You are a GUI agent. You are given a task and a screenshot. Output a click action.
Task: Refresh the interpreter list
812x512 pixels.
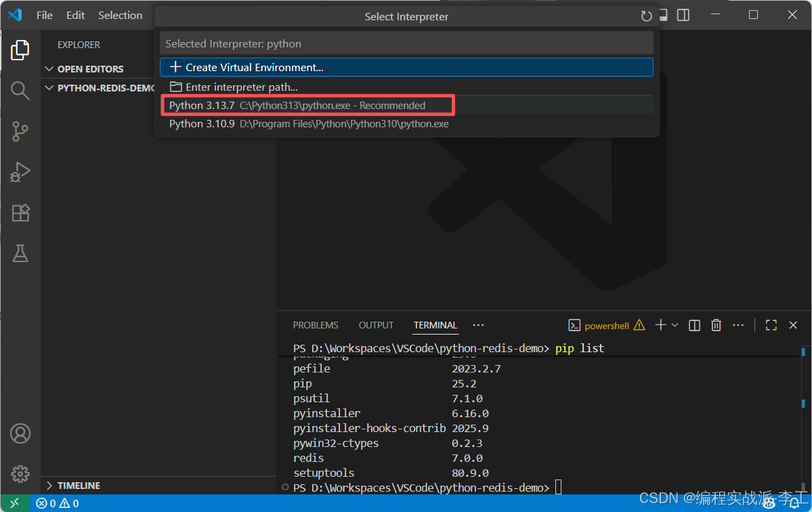point(646,16)
